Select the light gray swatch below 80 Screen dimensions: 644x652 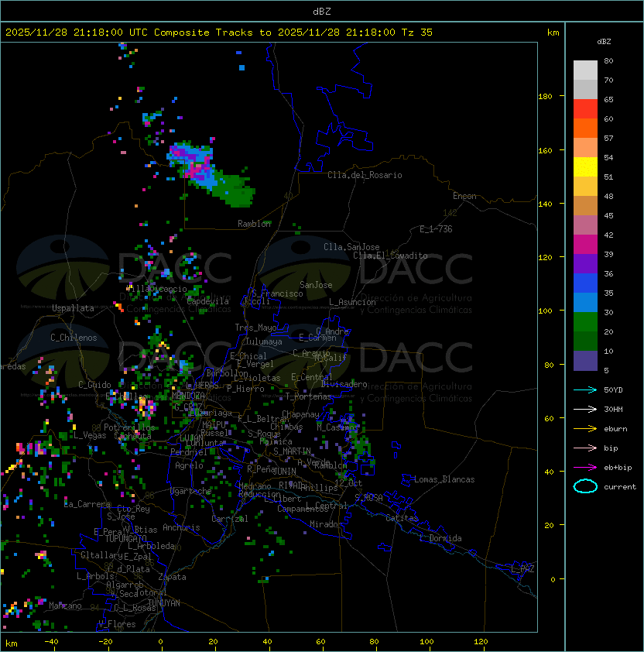[585, 70]
